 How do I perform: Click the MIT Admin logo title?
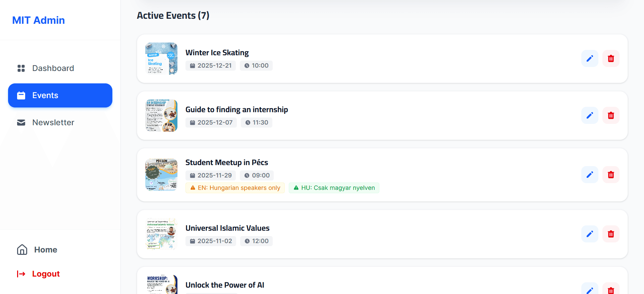(39, 20)
